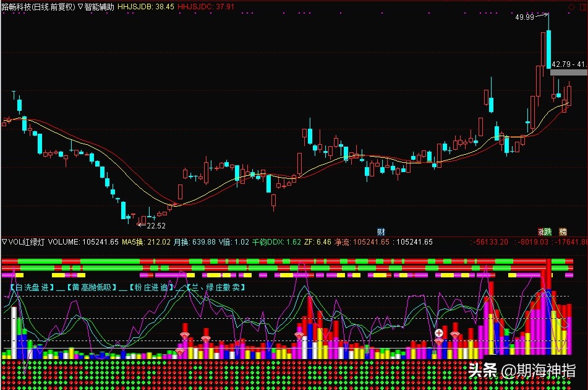
Task: Click the red diamond icon at top right
Action: (572, 7)
